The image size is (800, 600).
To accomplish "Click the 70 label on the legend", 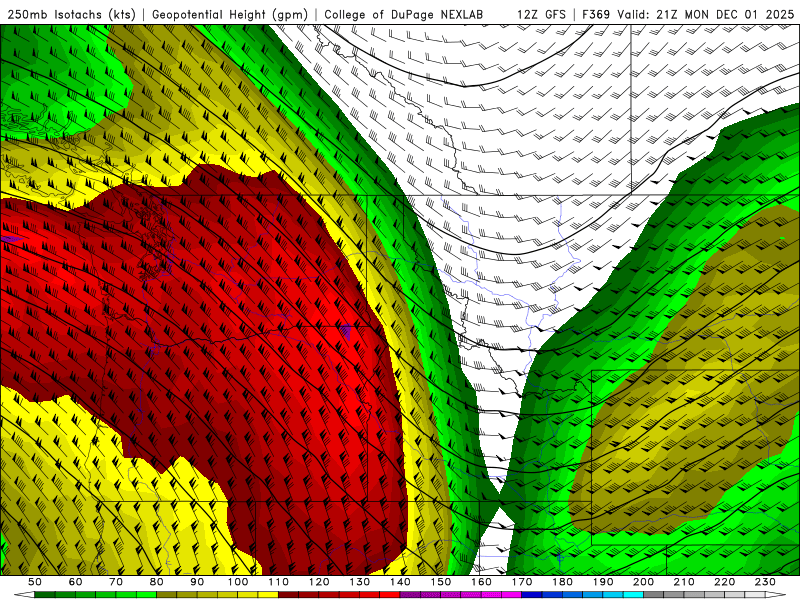I will [116, 582].
